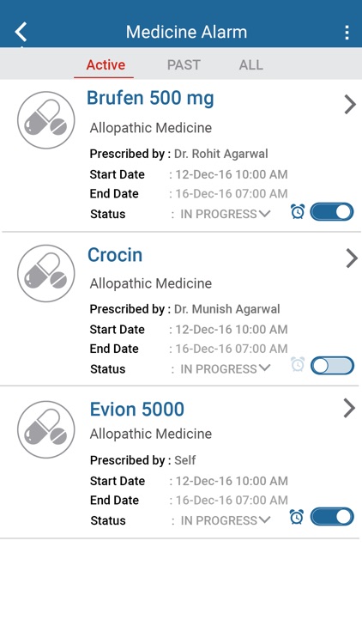Open the Crocin status IN PROGRESS dropdown
The height and width of the screenshot is (644, 362).
226,369
